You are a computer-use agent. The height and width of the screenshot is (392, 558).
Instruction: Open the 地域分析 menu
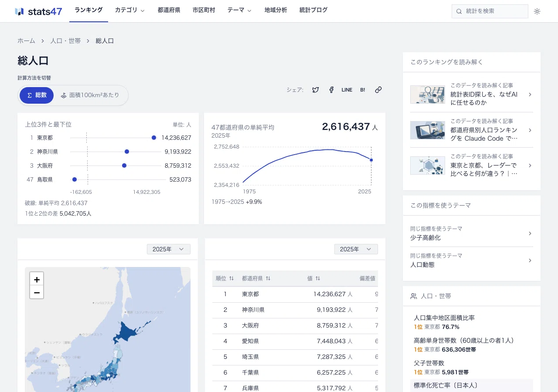[x=276, y=10]
